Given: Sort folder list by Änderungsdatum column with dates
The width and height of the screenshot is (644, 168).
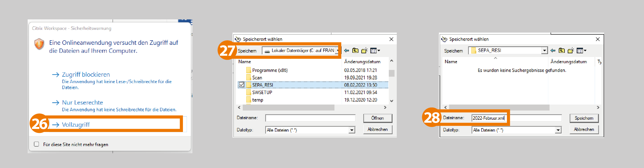Looking at the screenshot, I should click(x=362, y=62).
